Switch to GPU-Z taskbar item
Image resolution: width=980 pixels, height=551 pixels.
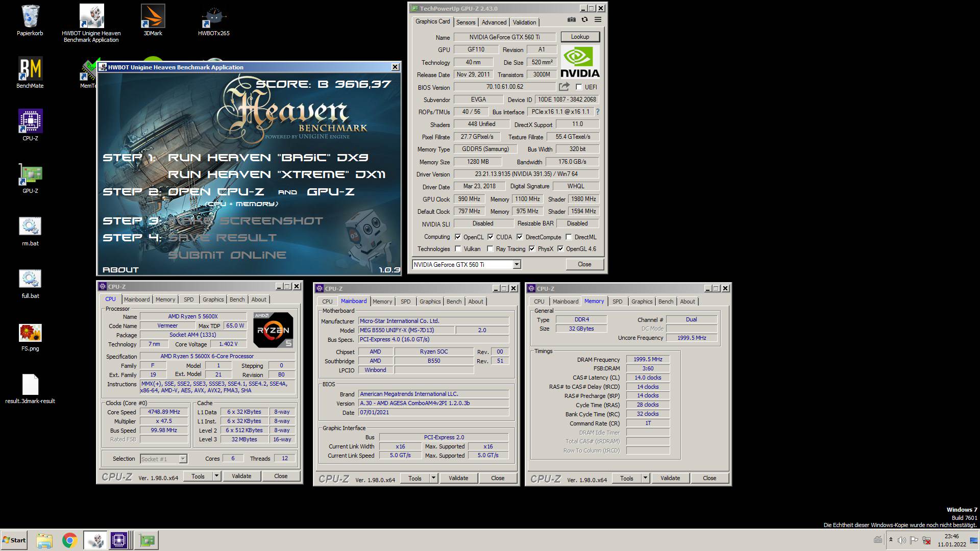click(x=147, y=540)
